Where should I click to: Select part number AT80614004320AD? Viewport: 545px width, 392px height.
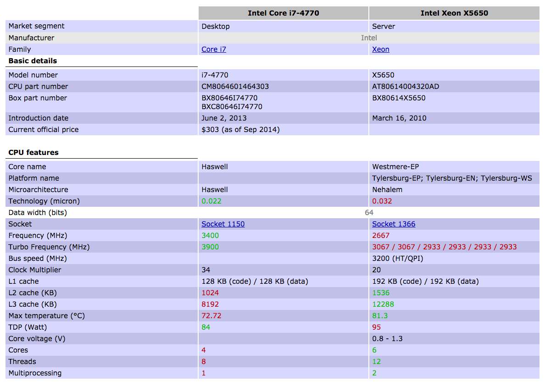tap(406, 87)
